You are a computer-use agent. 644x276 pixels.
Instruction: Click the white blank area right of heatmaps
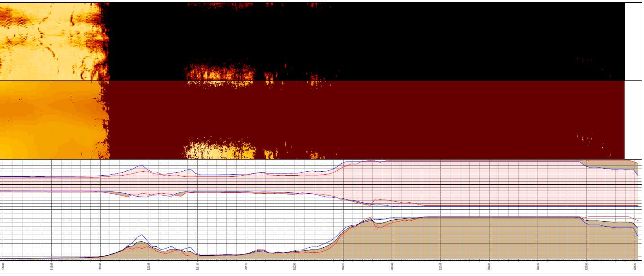tap(633, 81)
